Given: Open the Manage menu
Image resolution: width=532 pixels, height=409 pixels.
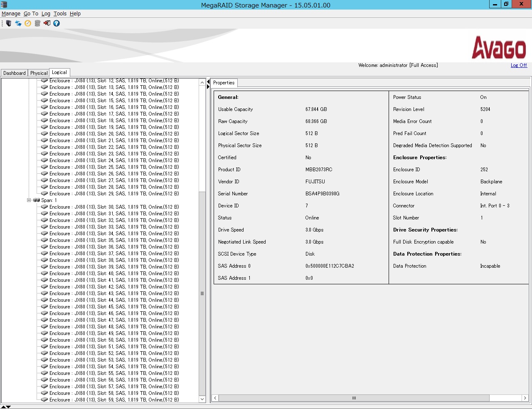Looking at the screenshot, I should 11,14.
